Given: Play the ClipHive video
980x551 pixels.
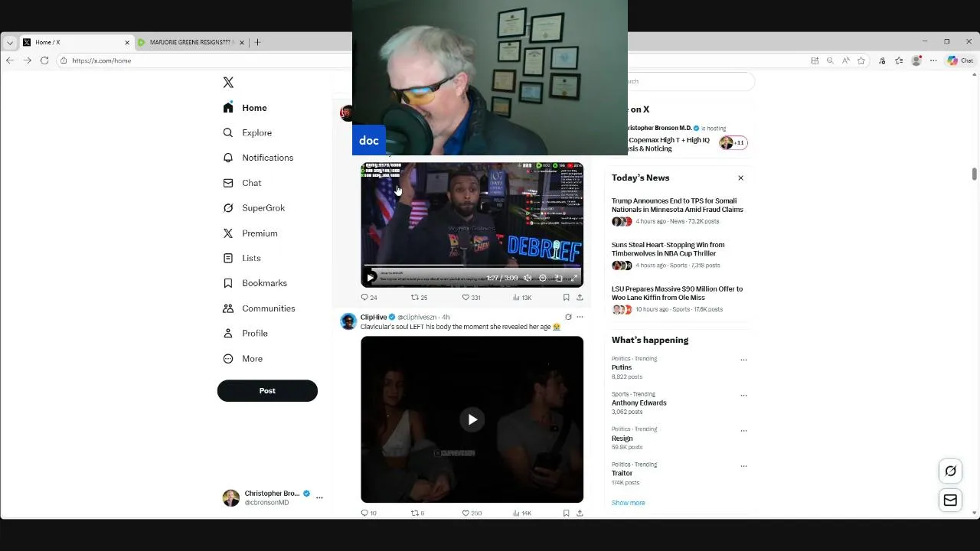Looking at the screenshot, I should tap(472, 419).
